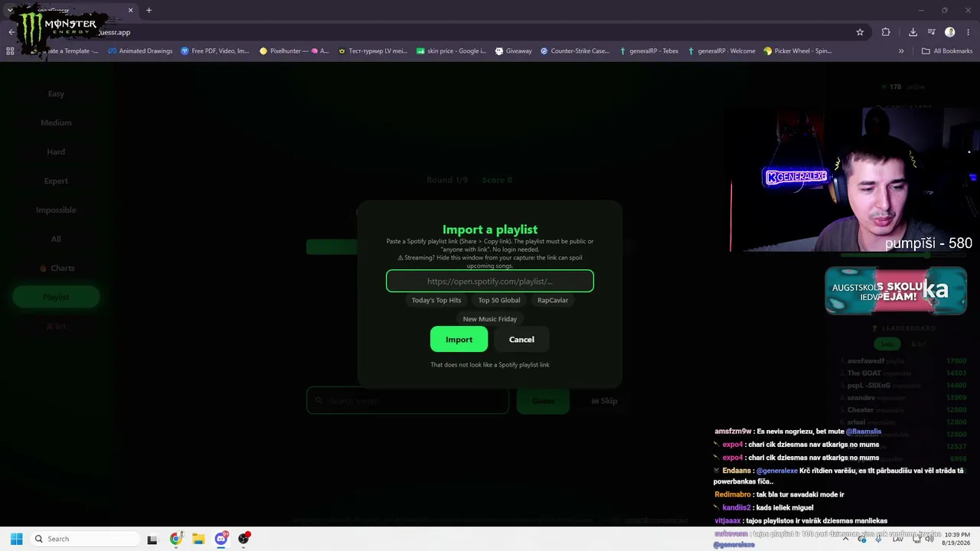Open the Free PDF, Video bookmark

215,51
